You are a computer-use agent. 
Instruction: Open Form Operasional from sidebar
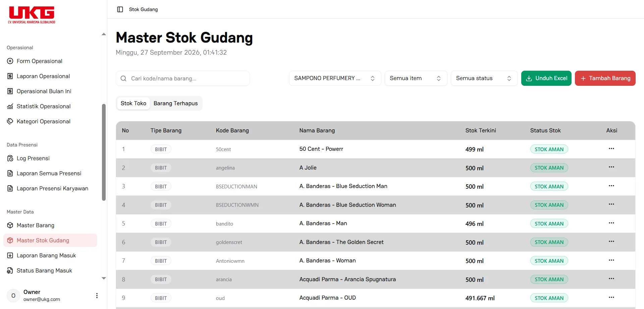pyautogui.click(x=50, y=61)
